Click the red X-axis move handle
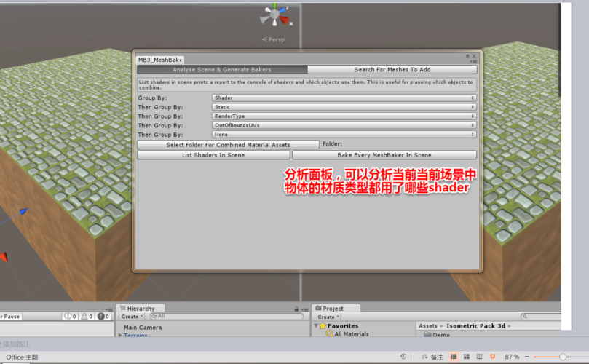Image resolution: width=589 pixels, height=364 pixels. [x=4, y=257]
